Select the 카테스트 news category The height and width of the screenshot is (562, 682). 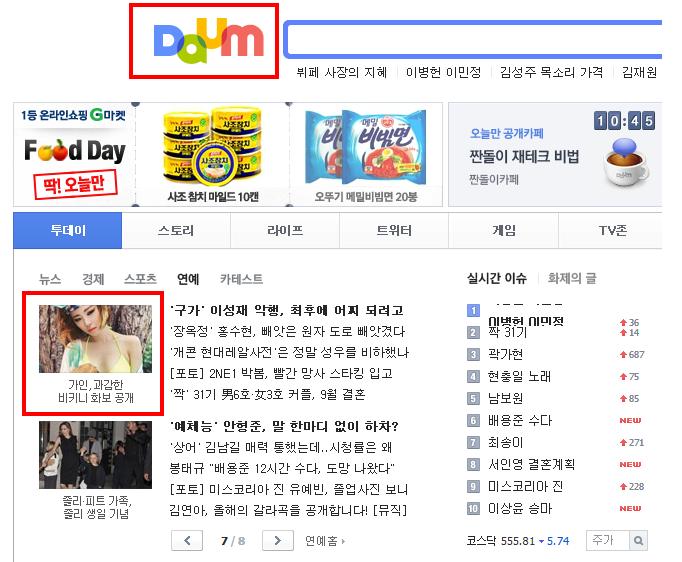pyautogui.click(x=241, y=279)
